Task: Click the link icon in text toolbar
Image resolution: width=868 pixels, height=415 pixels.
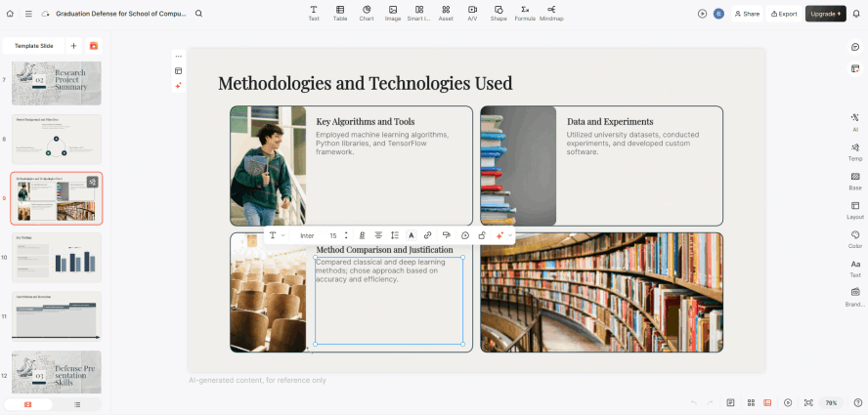Action: pos(427,235)
